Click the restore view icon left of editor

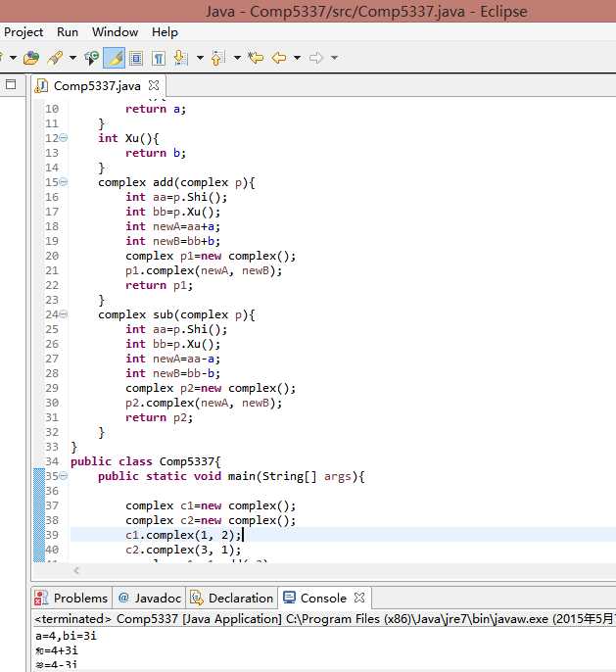pyautogui.click(x=11, y=84)
